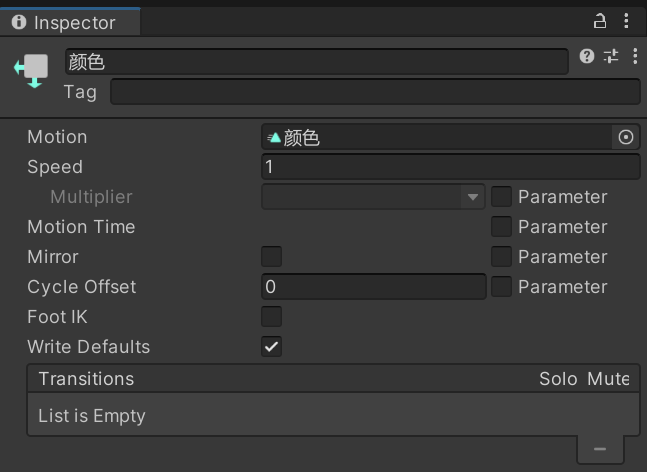Uncheck the Write Defaults checkbox
Viewport: 647px width, 472px height.
271,347
